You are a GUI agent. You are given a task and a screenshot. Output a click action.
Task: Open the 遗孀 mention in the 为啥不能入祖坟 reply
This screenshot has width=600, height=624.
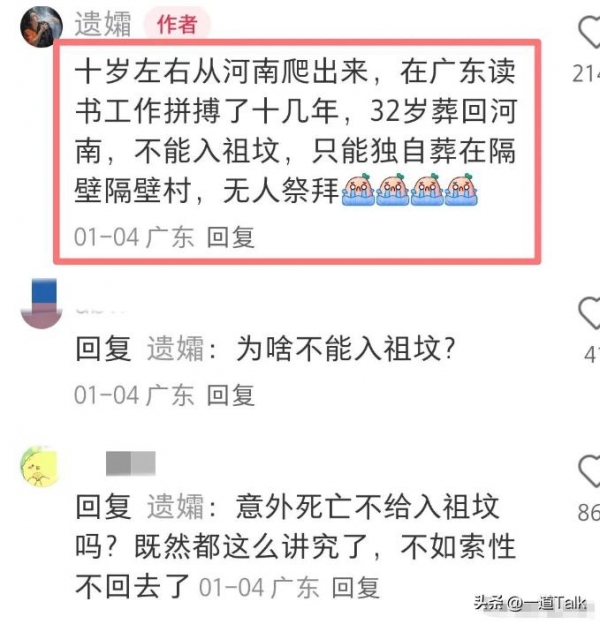(176, 348)
